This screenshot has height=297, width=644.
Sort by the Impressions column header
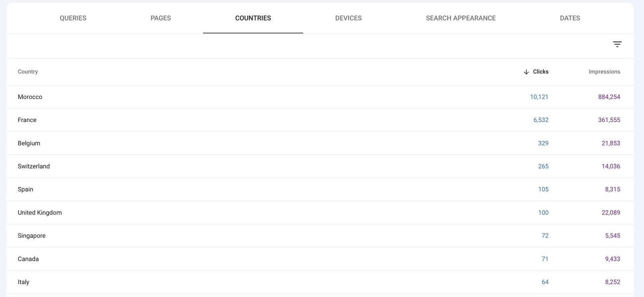pyautogui.click(x=604, y=72)
